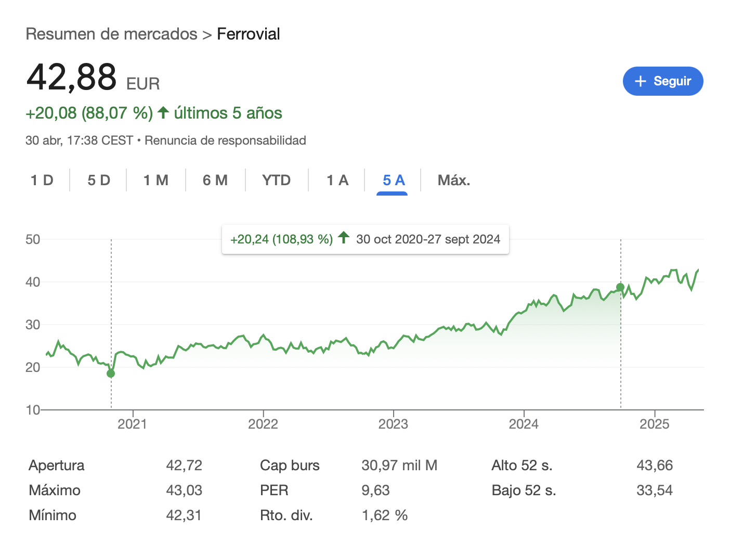Click the 30 abr, 17:38 CEST timestamp
Viewport: 756px width, 541px height.
(x=79, y=140)
